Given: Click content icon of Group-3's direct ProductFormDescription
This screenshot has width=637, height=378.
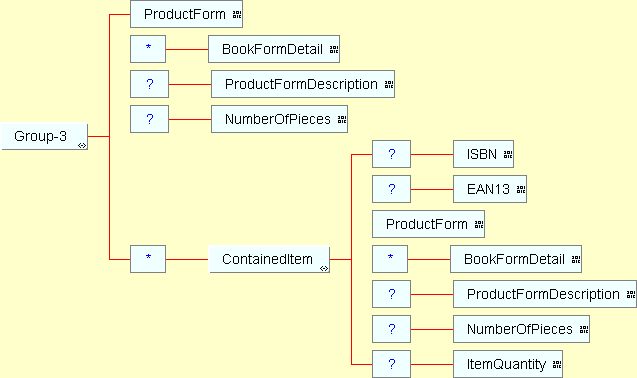Looking at the screenshot, I should 389,85.
